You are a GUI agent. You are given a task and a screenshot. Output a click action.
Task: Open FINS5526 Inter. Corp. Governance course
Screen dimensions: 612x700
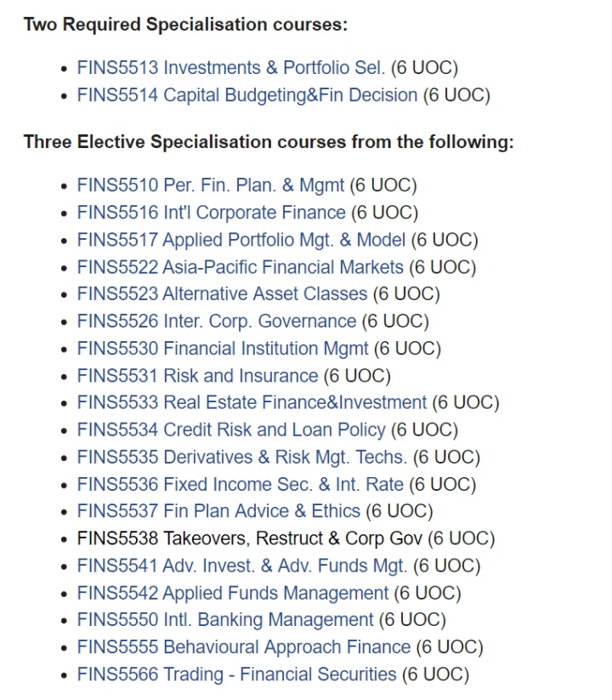[x=217, y=321]
